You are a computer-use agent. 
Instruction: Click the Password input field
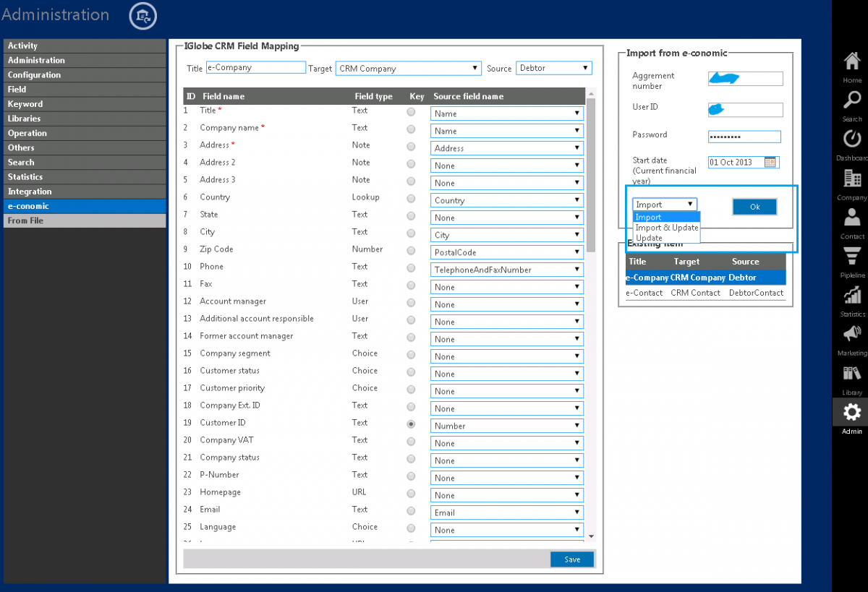(744, 137)
